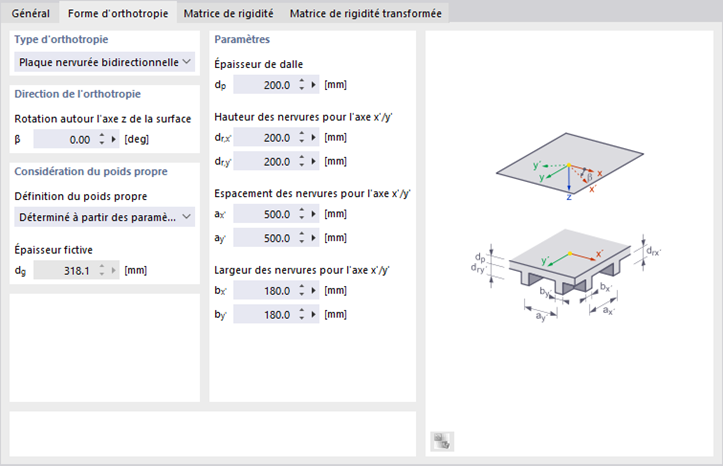Click the arrow next to rib spacing ax'
Image resolution: width=723 pixels, height=466 pixels.
[314, 214]
